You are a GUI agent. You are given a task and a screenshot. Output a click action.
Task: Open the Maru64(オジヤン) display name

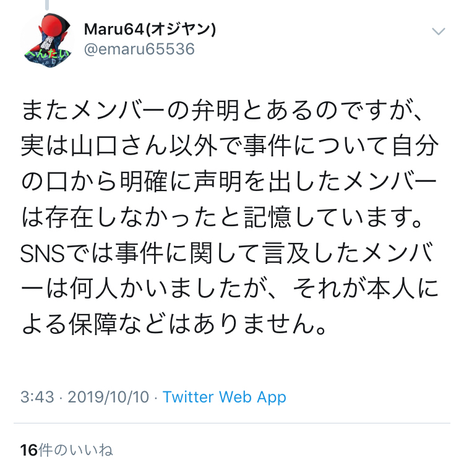pos(150,30)
